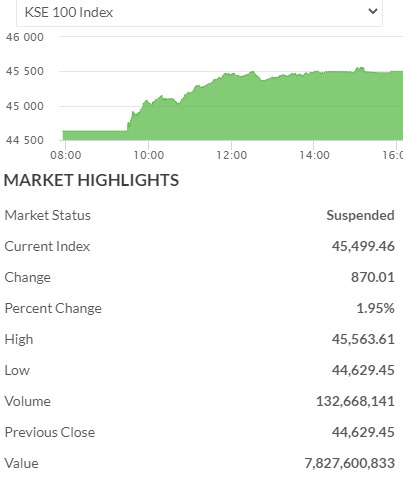The image size is (403, 478).
Task: Click the Volume value 132,668,141
Action: [x=355, y=401]
